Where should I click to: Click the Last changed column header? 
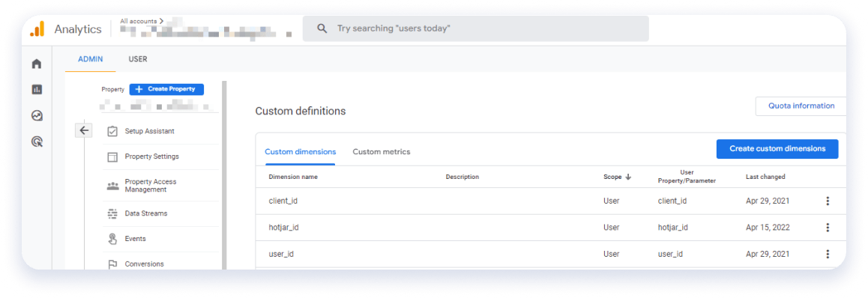(x=765, y=177)
